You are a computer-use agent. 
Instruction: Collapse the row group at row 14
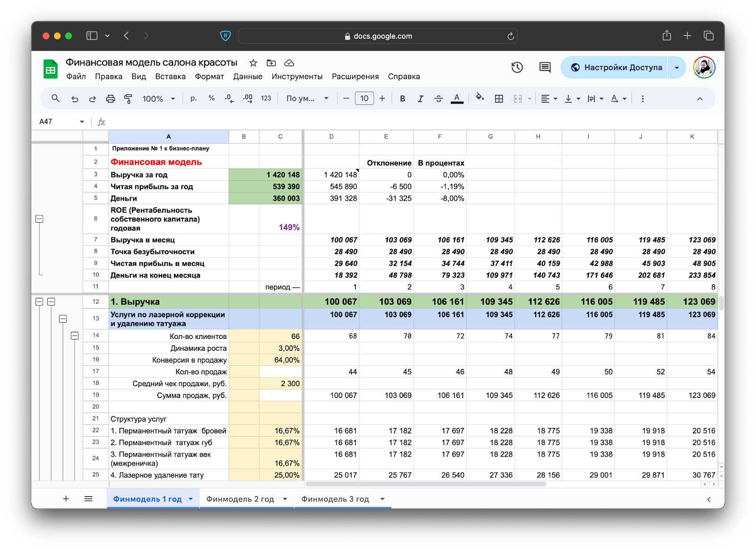[75, 336]
